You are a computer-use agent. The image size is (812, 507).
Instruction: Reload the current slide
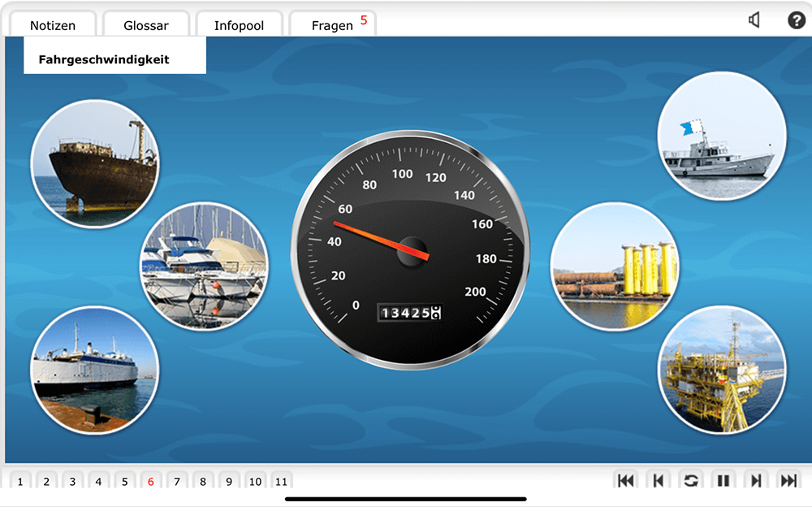tap(691, 481)
